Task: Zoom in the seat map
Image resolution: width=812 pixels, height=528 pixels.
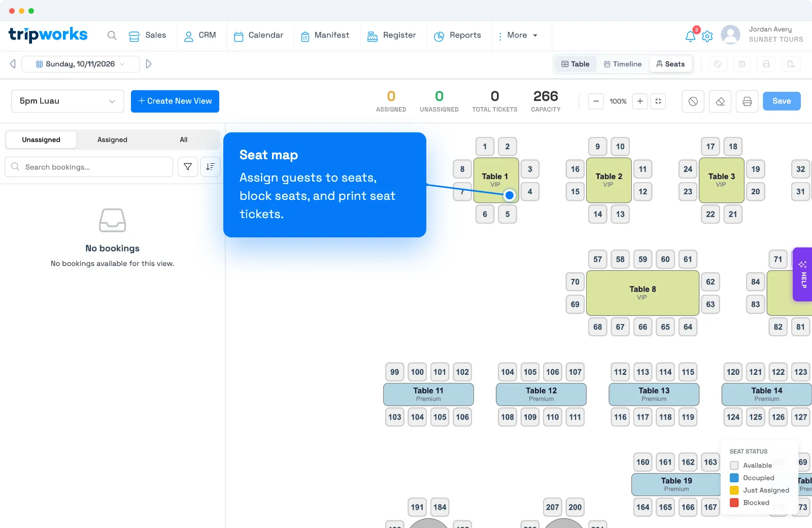Action: pyautogui.click(x=640, y=101)
